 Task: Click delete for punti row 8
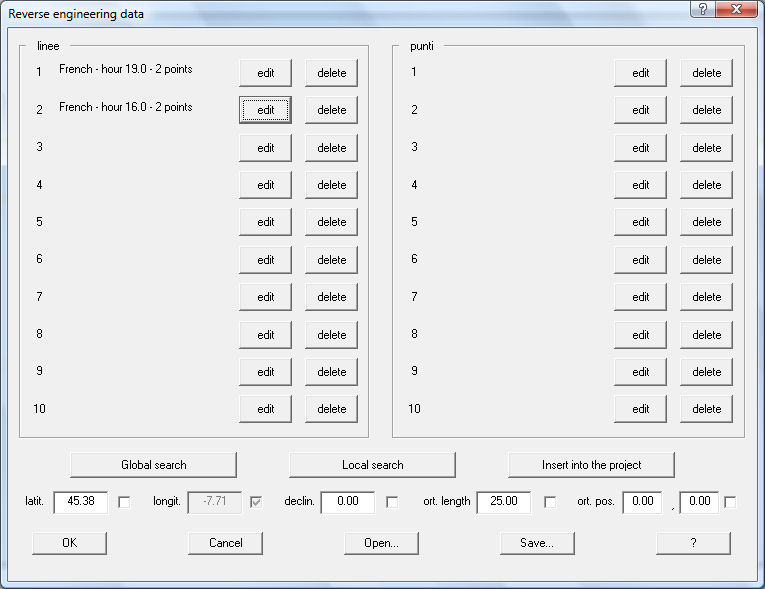click(x=706, y=335)
